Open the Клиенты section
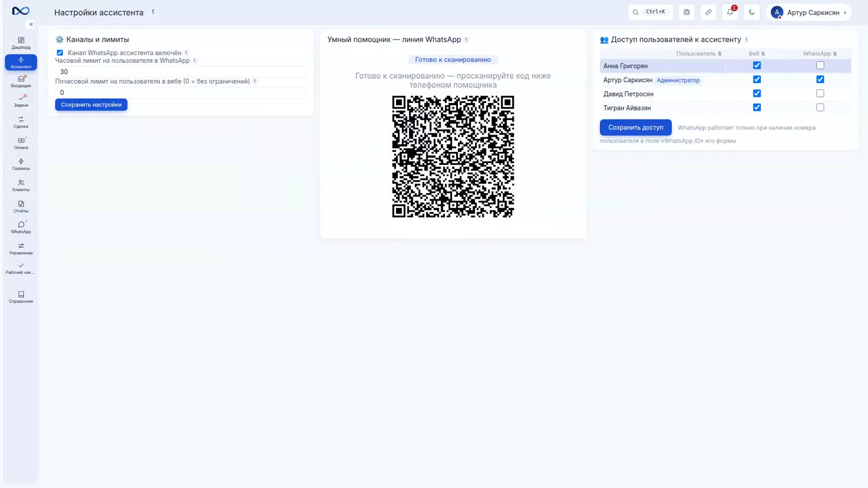 pos(21,185)
